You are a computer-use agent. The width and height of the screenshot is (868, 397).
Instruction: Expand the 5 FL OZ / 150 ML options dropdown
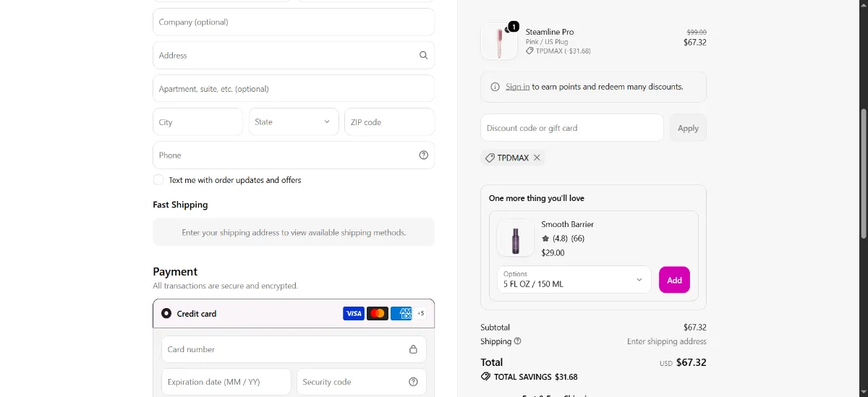click(x=574, y=280)
